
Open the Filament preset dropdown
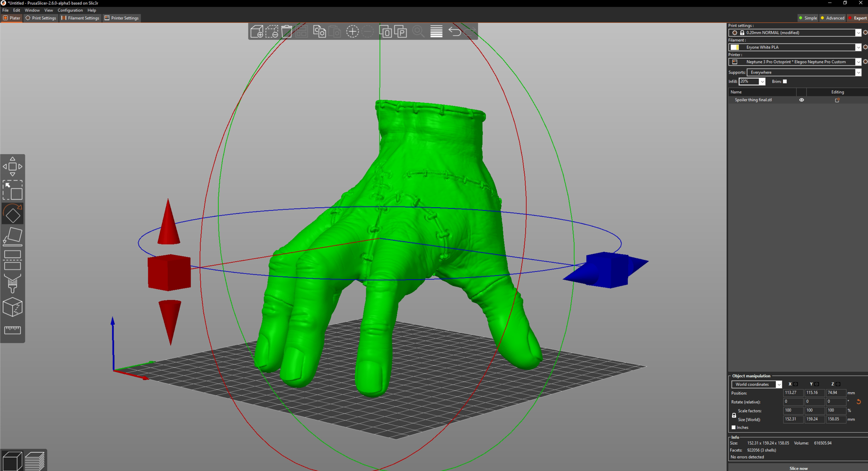pyautogui.click(x=795, y=47)
